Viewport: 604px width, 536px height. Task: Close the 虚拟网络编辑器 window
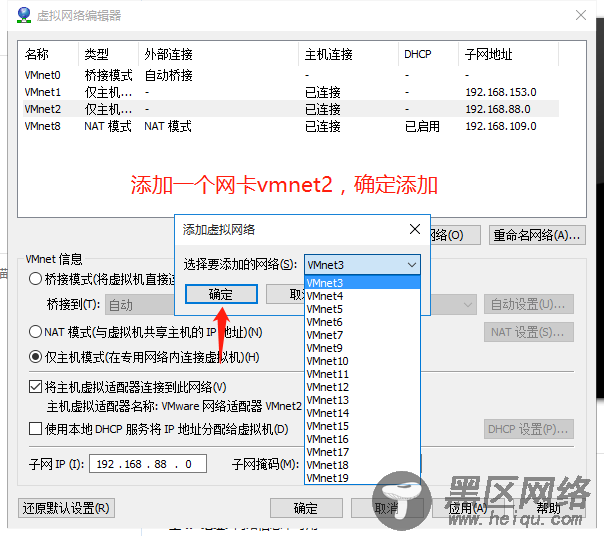(x=581, y=15)
